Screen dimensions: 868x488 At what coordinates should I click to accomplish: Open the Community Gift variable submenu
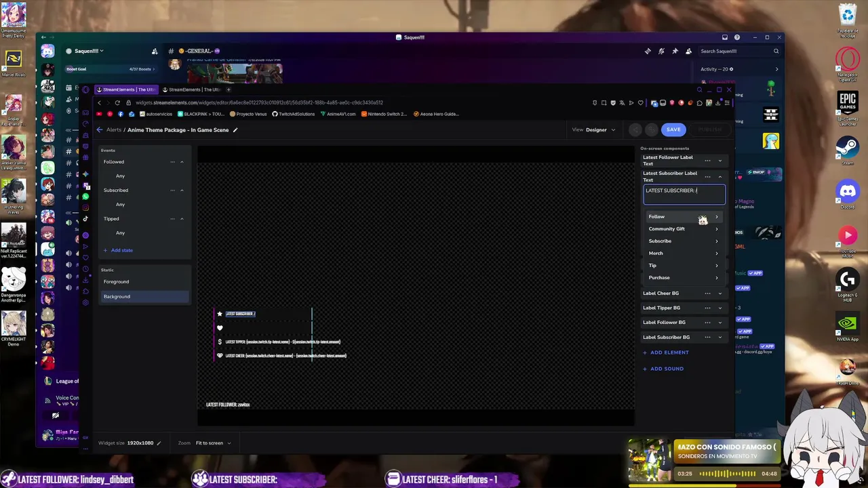pos(683,229)
